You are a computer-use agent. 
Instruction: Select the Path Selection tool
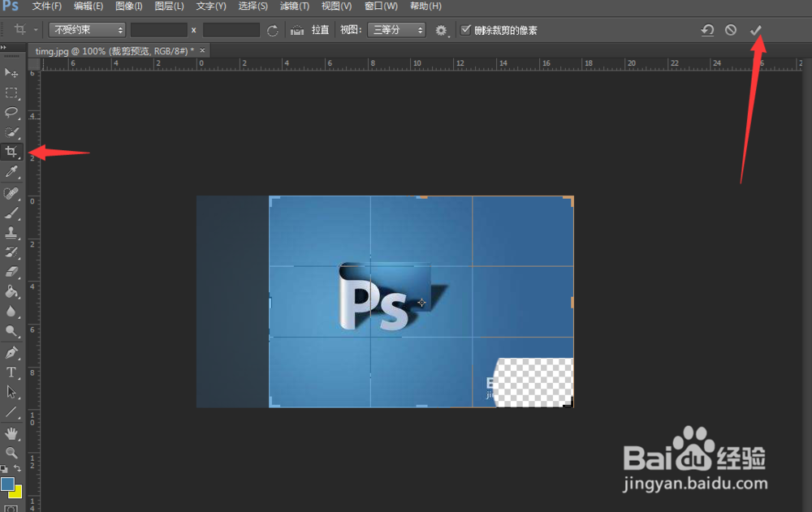click(x=11, y=392)
